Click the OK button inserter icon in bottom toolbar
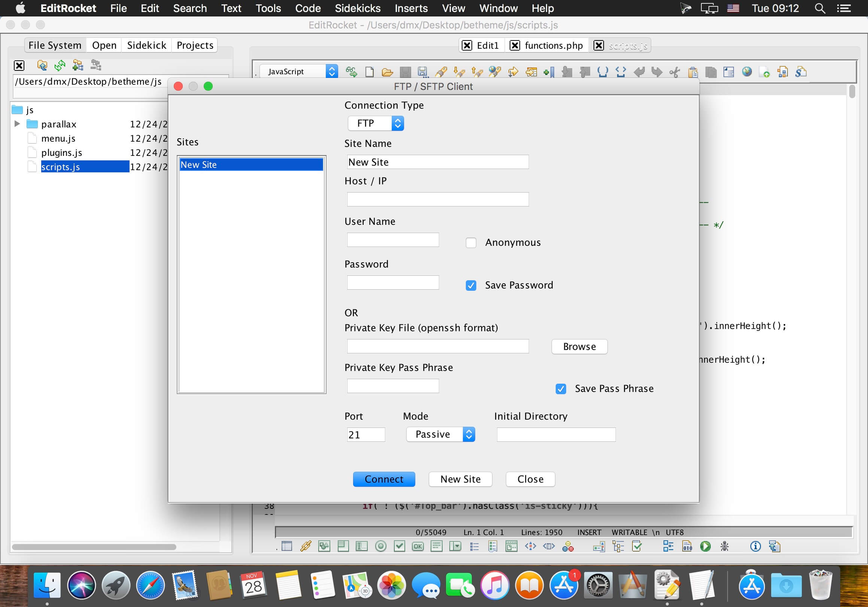Screen dimensions: 868x607 [x=418, y=546]
